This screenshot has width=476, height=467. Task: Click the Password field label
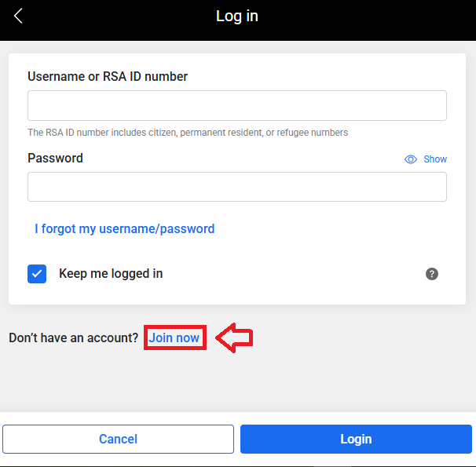coord(55,158)
